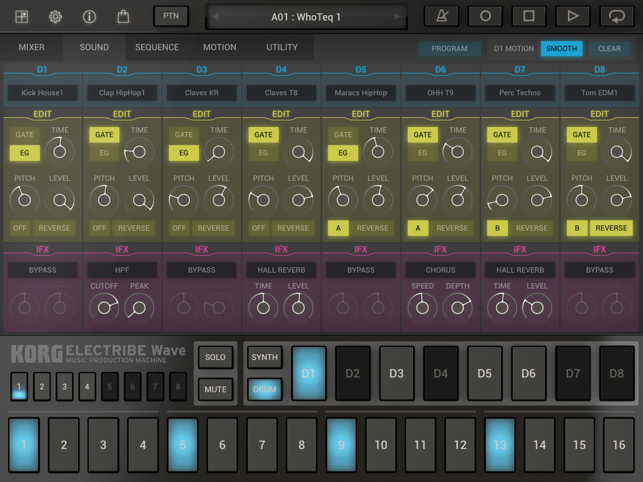The height and width of the screenshot is (482, 643).
Task: Open the store shopping bag icon
Action: 123,17
